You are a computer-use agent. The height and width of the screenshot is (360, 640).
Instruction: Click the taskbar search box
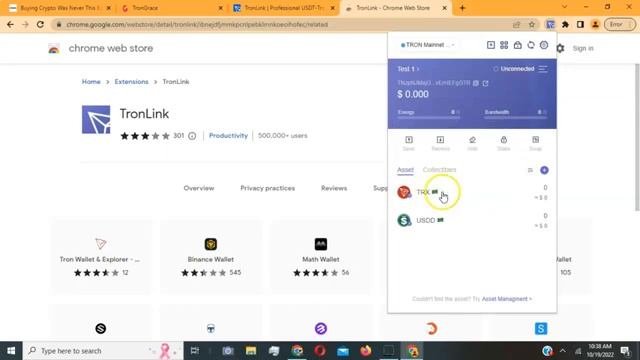[x=103, y=351]
